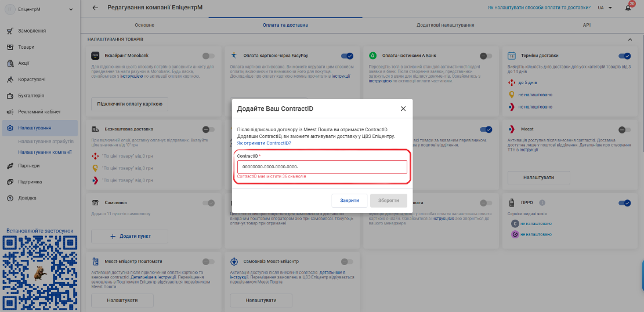This screenshot has width=644, height=312.
Task: Click the ПРРО info icon
Action: [x=542, y=203]
